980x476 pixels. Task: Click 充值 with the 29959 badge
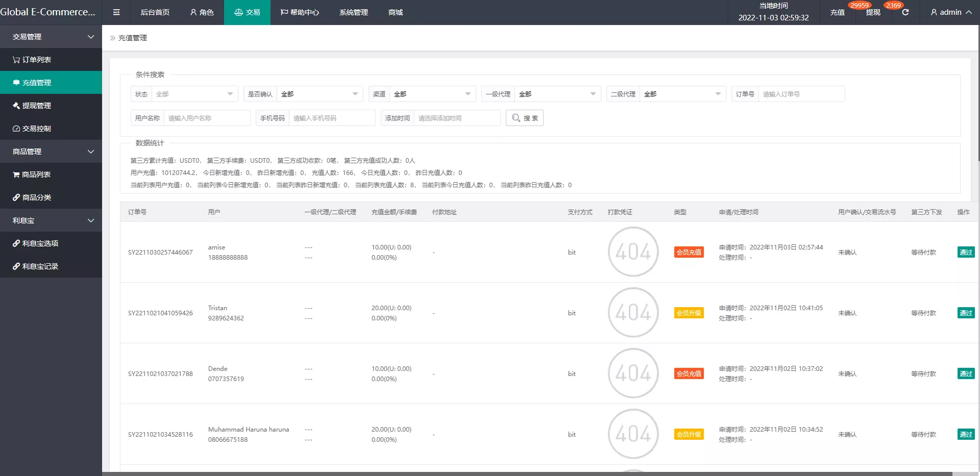[838, 13]
